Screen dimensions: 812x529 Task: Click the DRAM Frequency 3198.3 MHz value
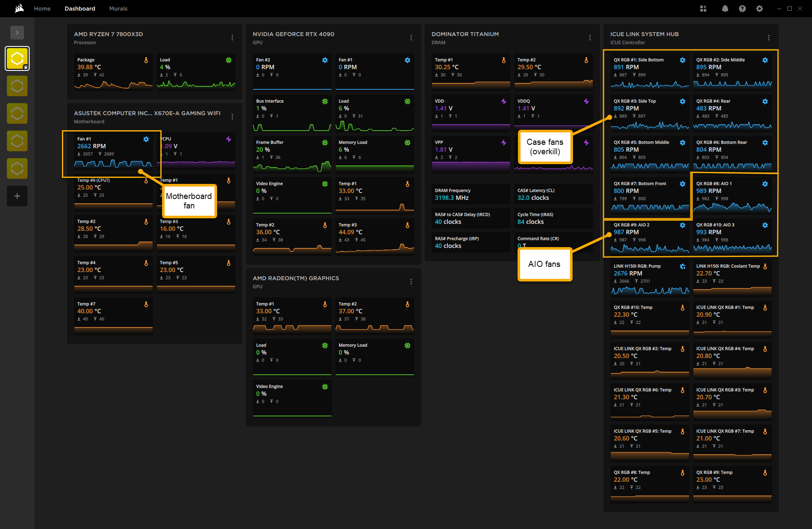click(452, 198)
